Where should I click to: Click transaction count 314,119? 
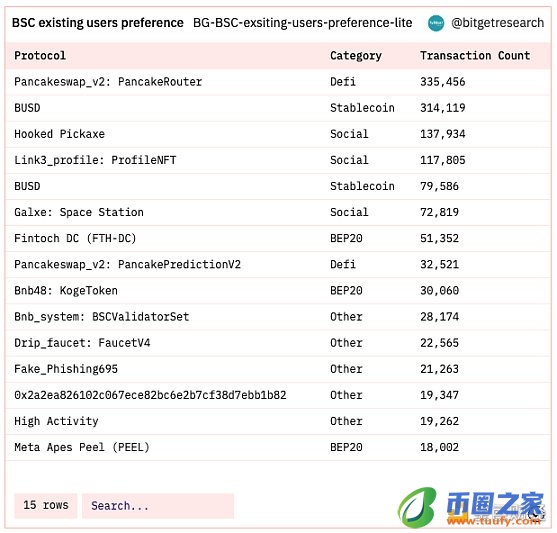pos(443,108)
